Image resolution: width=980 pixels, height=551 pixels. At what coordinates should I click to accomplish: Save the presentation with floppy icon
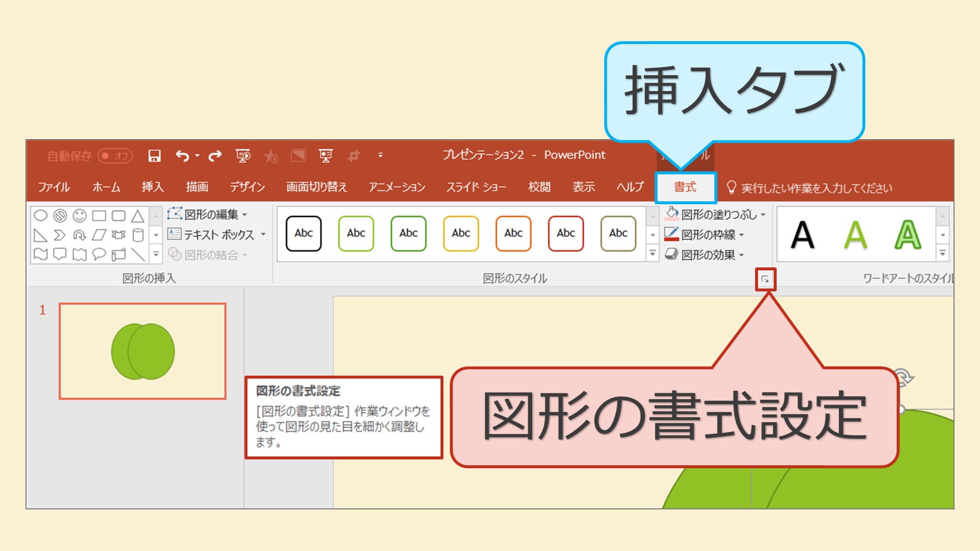(154, 156)
